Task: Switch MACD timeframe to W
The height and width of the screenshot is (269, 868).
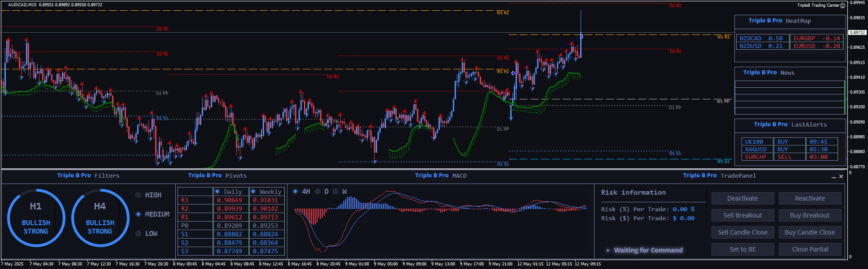Action: coord(336,192)
